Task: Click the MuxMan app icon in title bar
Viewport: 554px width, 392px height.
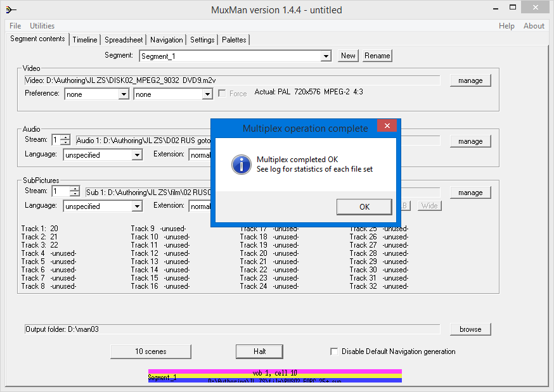Action: pos(11,9)
